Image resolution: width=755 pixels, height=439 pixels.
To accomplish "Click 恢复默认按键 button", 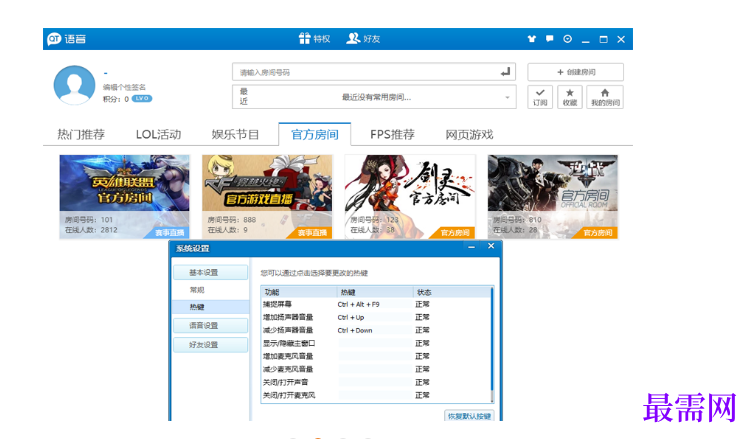I will 469,416.
